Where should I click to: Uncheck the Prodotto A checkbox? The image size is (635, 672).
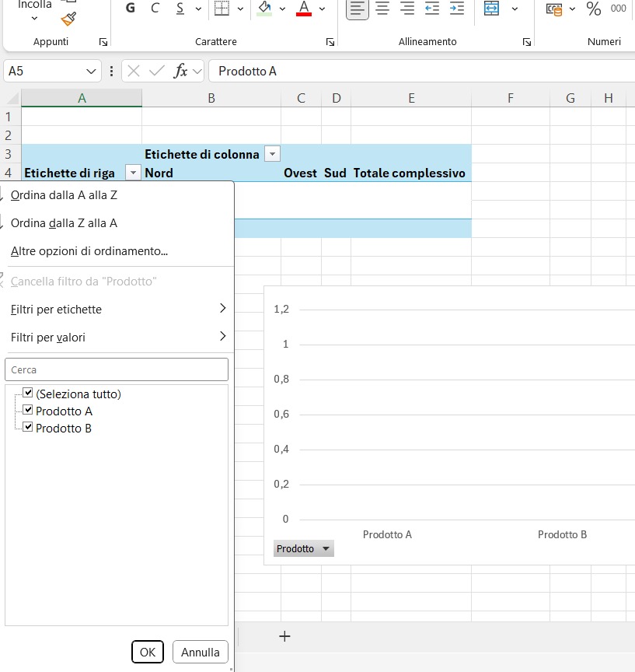(x=28, y=411)
